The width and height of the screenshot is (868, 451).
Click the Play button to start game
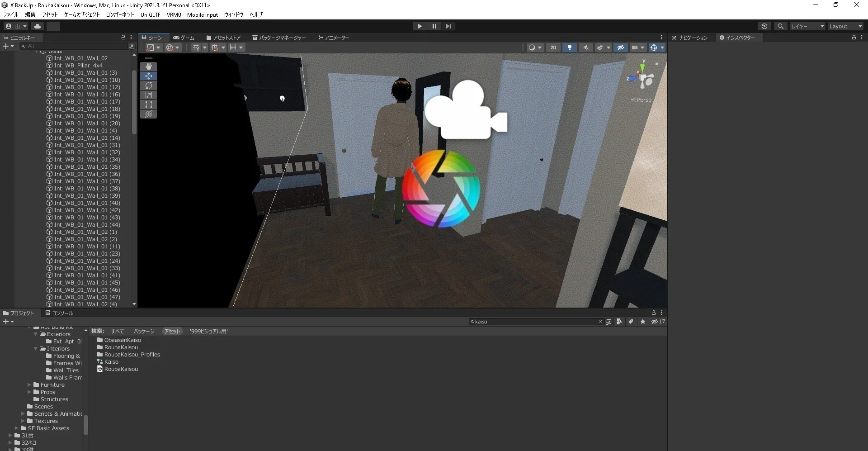click(x=420, y=26)
